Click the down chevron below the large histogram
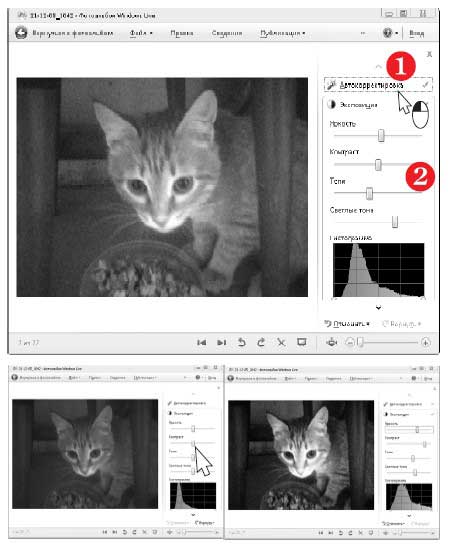The height and width of the screenshot is (552, 450). [x=379, y=308]
